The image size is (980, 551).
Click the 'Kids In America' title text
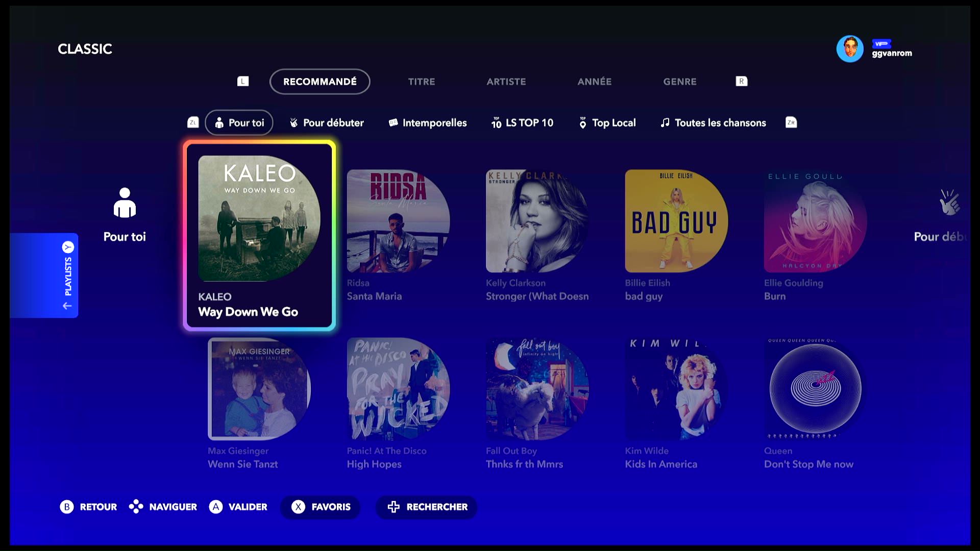click(x=661, y=464)
